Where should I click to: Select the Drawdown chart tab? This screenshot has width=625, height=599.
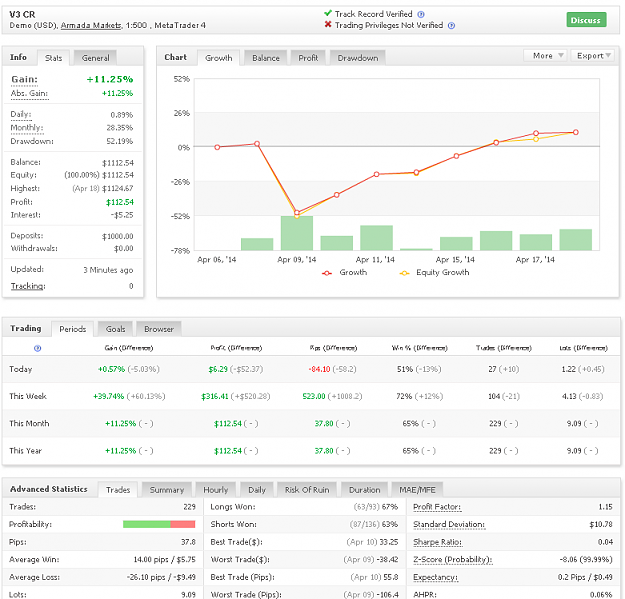(x=358, y=58)
